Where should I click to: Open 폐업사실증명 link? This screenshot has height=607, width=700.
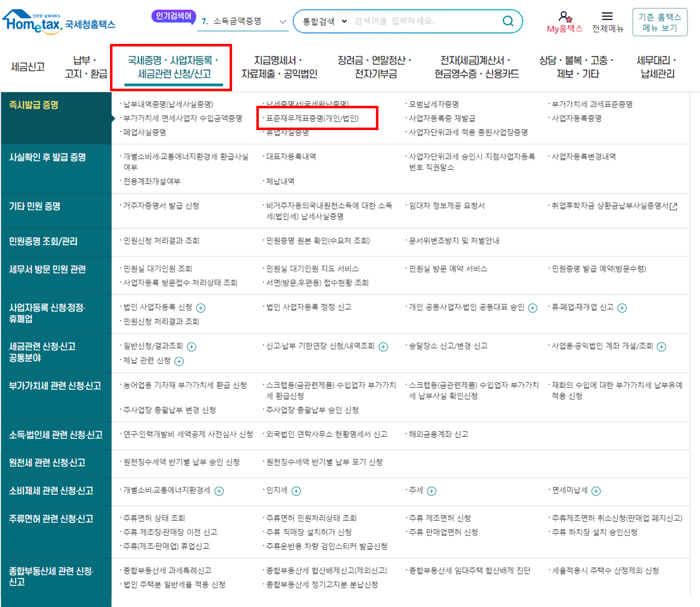[x=145, y=132]
